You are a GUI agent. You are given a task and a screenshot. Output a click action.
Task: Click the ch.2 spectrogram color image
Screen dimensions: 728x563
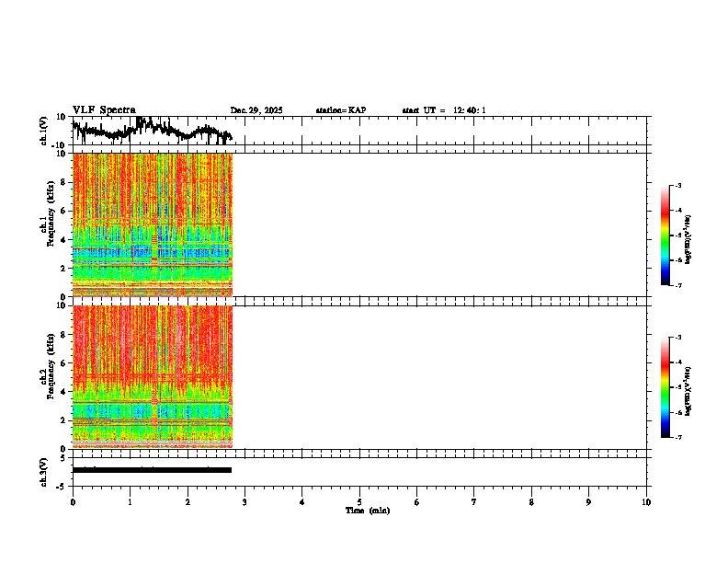click(x=153, y=377)
